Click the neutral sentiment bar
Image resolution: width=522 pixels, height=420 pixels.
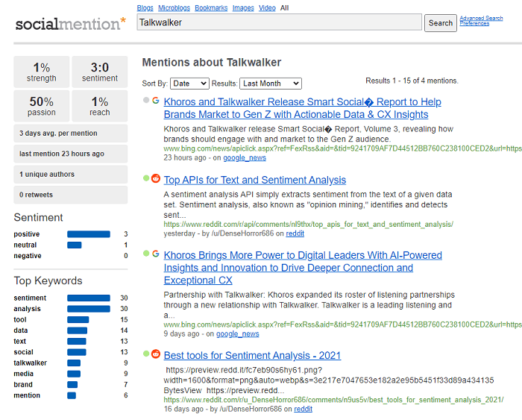(75, 245)
